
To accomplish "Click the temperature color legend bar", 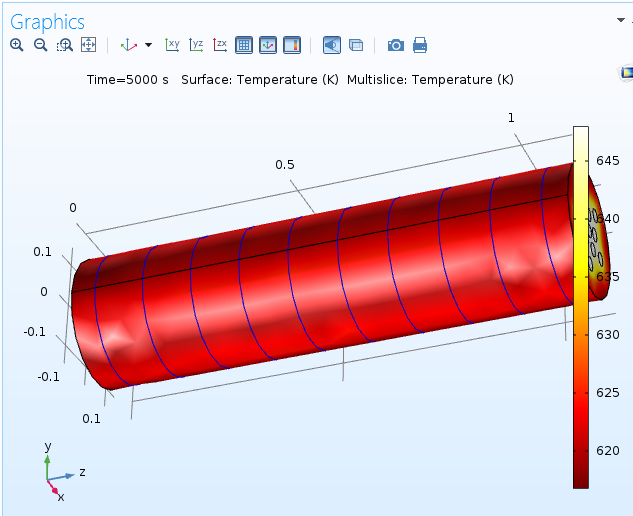I will click(x=581, y=307).
